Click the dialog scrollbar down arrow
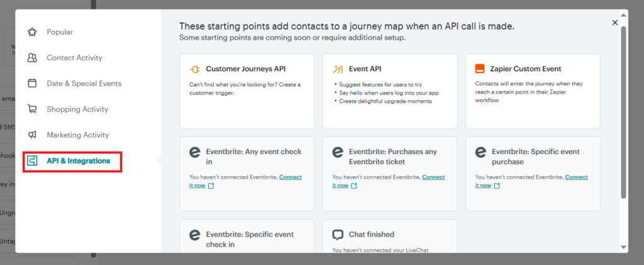 click(623, 247)
